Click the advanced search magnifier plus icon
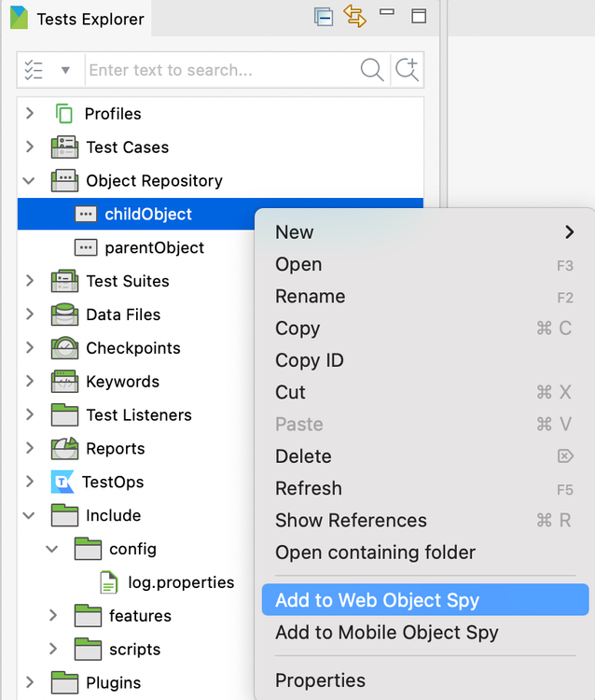 tap(407, 70)
